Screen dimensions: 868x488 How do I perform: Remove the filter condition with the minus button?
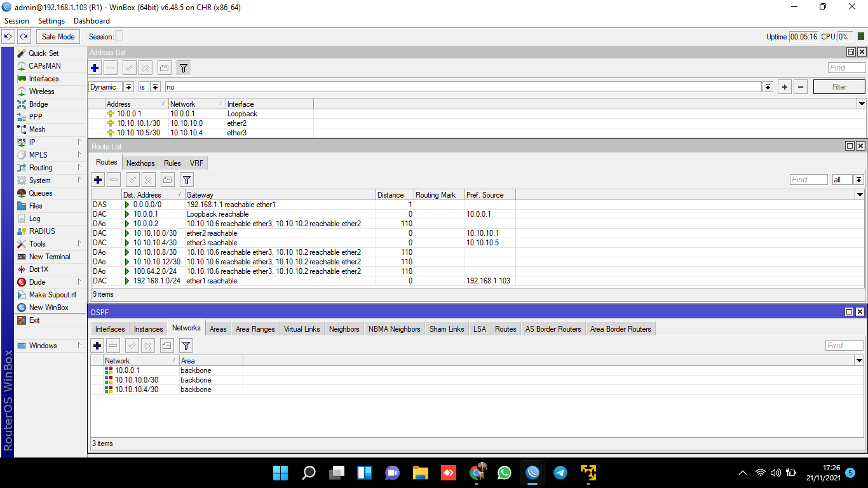point(801,87)
